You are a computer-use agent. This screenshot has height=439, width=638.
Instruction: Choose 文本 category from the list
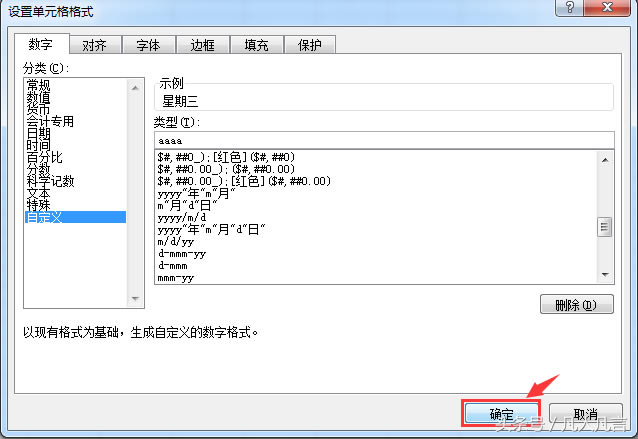[x=39, y=192]
